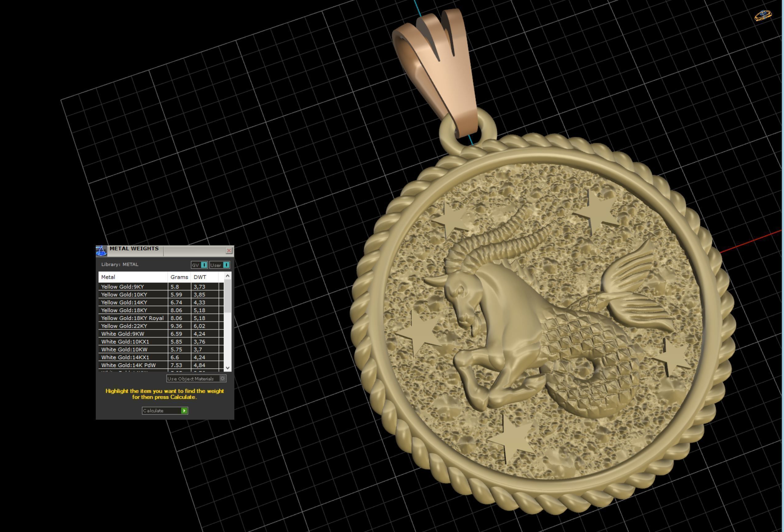
Task: Select the Yellow Gold:9KY row
Action: (161, 286)
